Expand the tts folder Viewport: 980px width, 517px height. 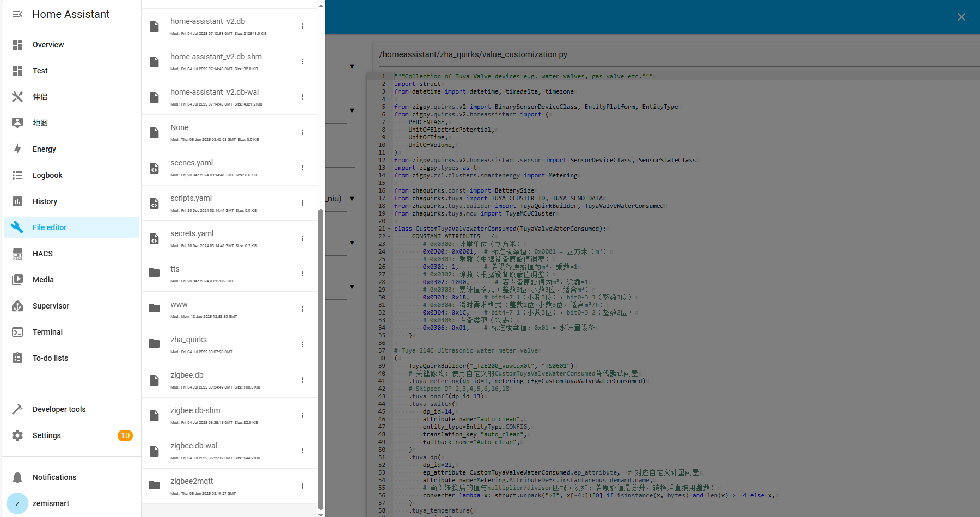pyautogui.click(x=175, y=269)
